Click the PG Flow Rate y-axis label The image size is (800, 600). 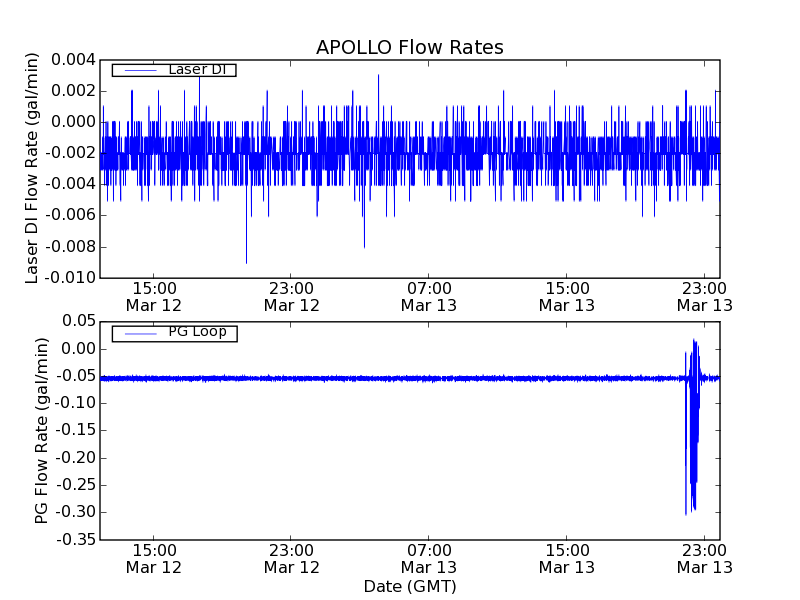pos(42,430)
